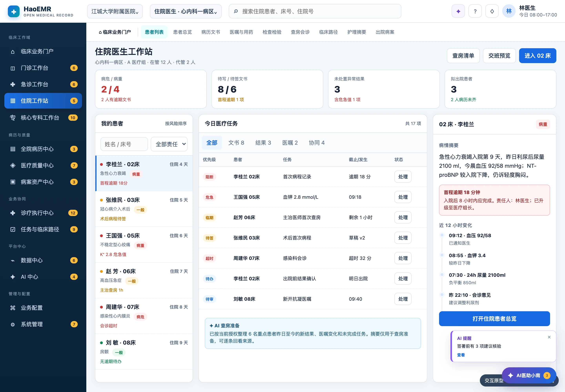Click the 进入 02 床 button
565x392 pixels.
[x=538, y=56]
